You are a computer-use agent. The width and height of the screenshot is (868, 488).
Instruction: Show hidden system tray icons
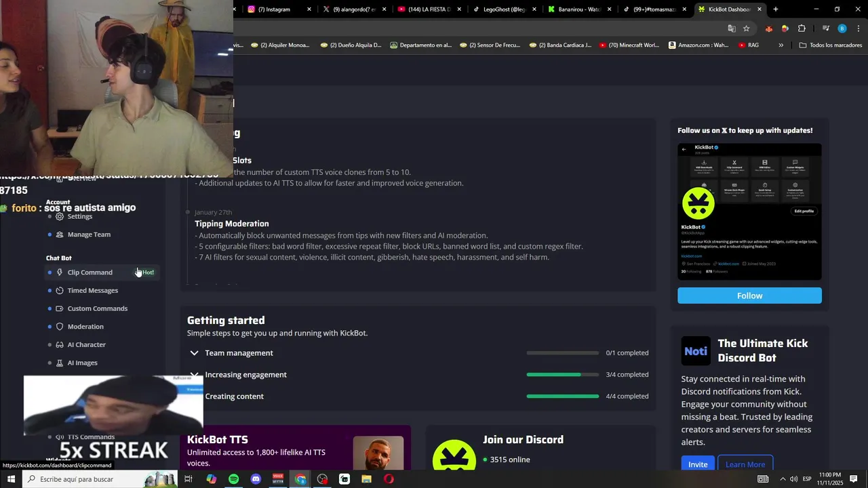(783, 479)
